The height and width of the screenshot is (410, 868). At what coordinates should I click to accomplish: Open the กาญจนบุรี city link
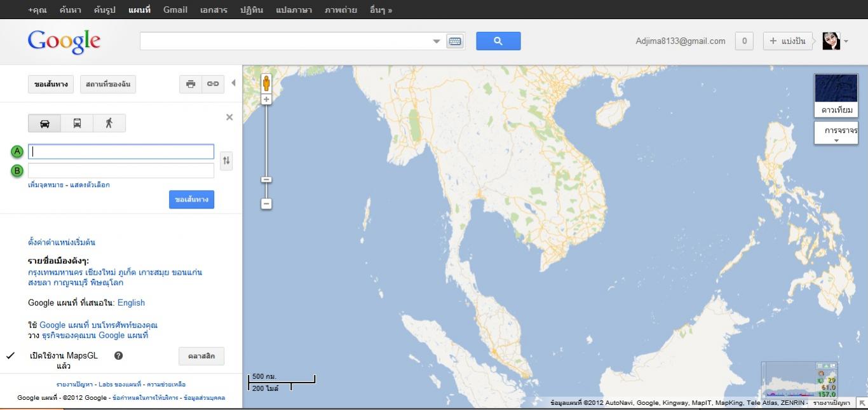[x=71, y=283]
